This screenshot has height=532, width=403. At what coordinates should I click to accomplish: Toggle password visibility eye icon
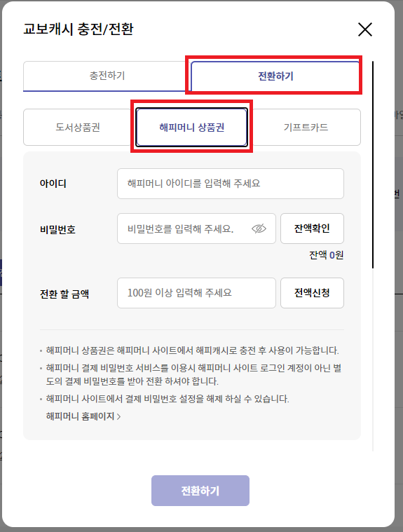pos(259,229)
